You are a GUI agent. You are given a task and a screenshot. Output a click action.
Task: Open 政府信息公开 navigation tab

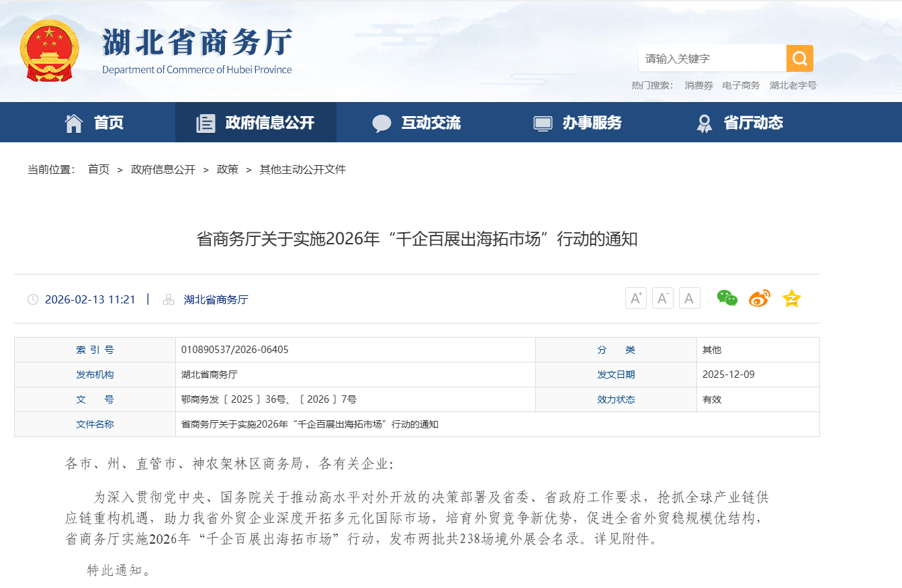point(255,123)
